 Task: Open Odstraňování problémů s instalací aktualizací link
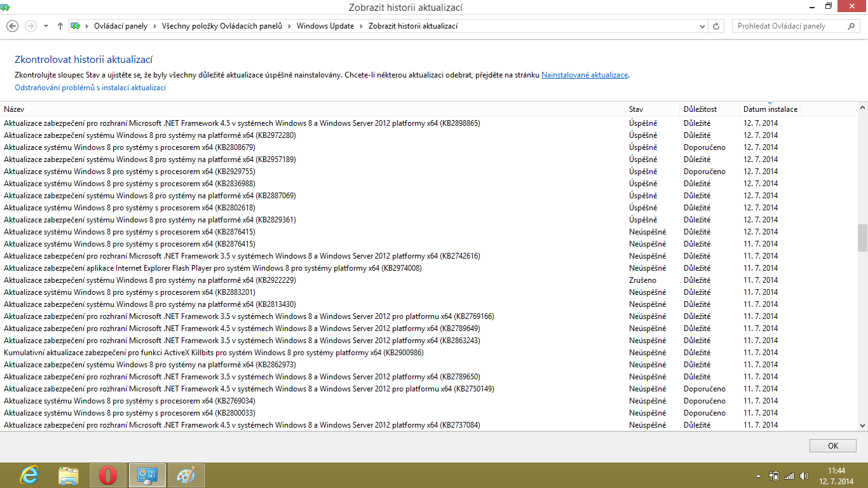90,88
